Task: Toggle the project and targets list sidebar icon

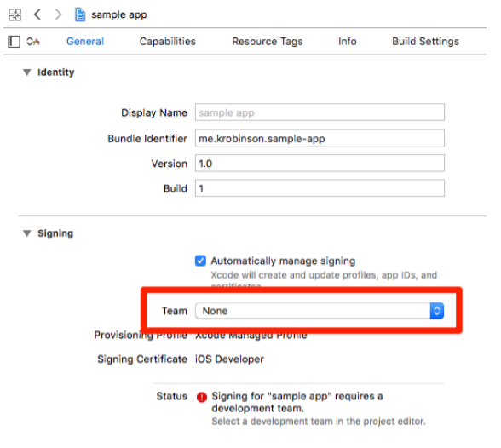Action: click(14, 42)
